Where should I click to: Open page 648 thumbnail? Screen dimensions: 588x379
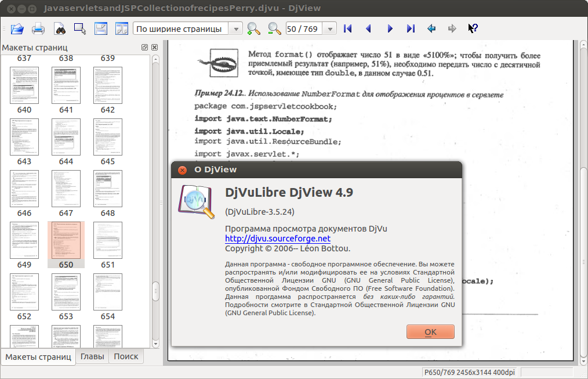pyautogui.click(x=108, y=189)
